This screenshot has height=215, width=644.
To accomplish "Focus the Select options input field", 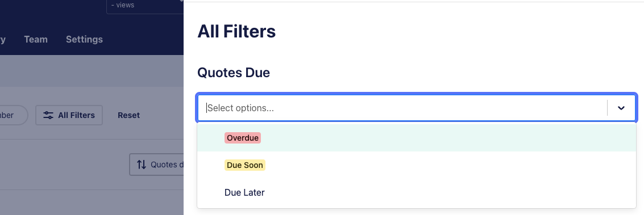I will click(x=402, y=108).
